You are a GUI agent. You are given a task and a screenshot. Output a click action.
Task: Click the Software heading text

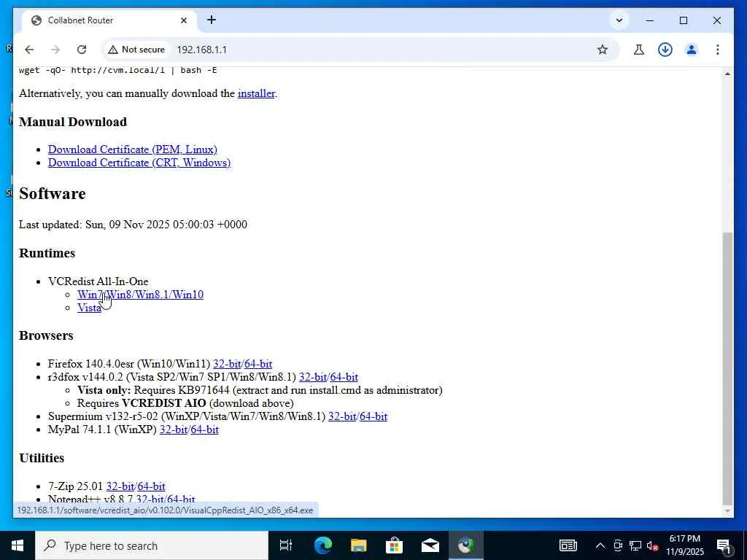53,194
